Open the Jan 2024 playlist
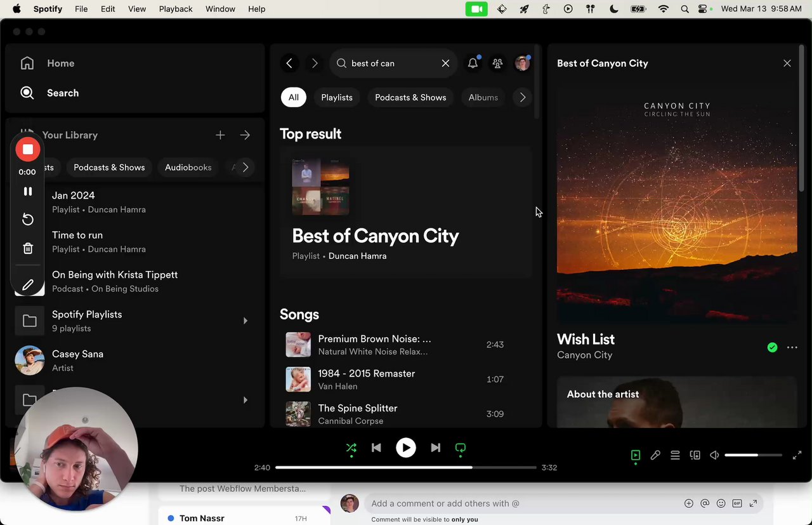This screenshot has height=525, width=812. 134,202
